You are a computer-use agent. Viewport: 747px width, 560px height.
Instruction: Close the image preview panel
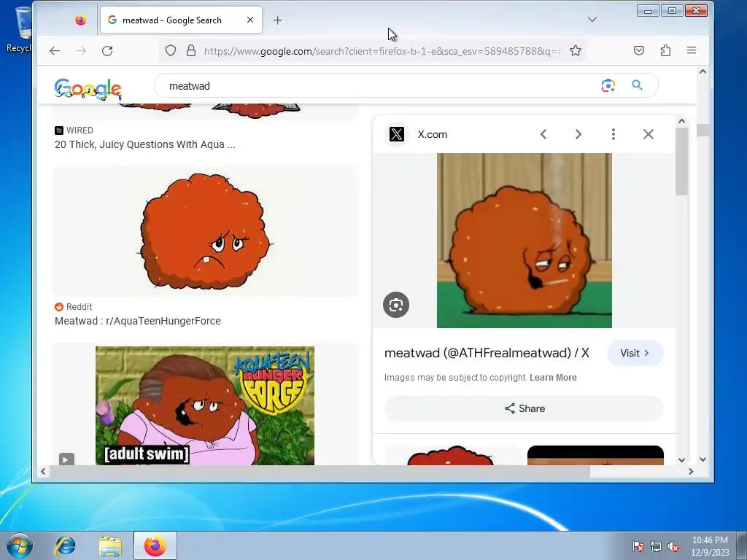649,134
